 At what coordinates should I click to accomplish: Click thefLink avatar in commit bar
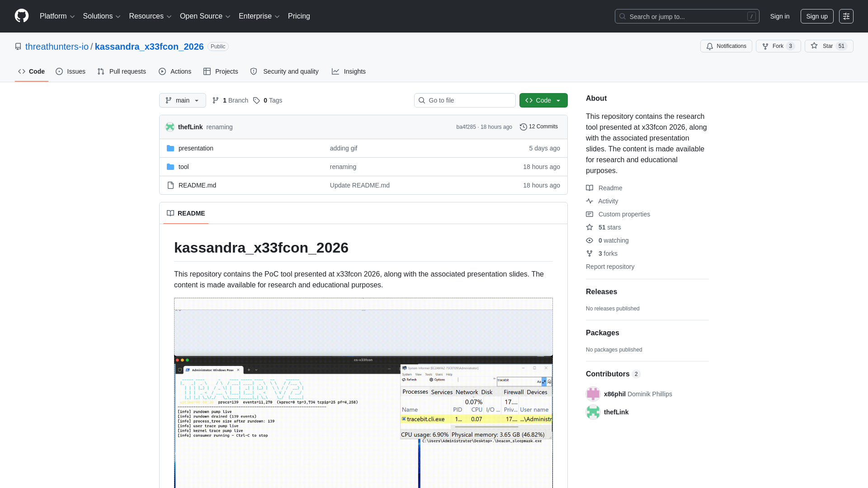point(170,127)
